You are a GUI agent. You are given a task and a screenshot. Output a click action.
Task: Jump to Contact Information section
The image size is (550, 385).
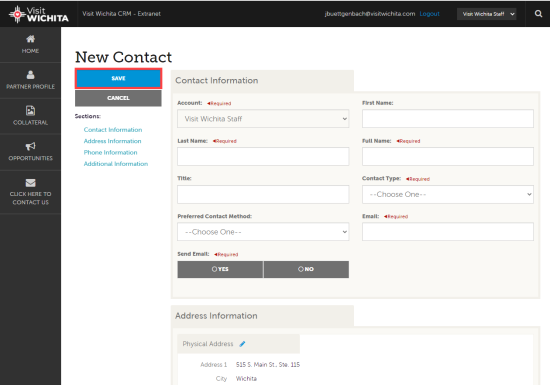coord(113,130)
